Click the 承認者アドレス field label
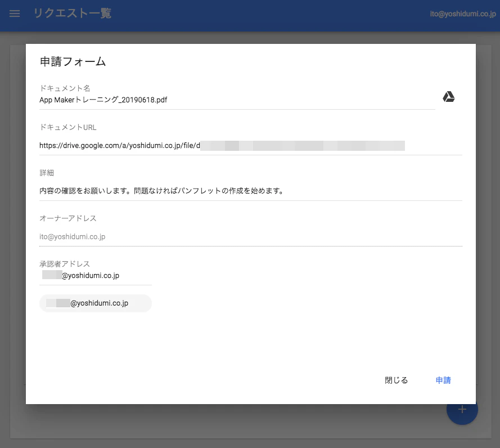The image size is (500, 448). pyautogui.click(x=65, y=264)
